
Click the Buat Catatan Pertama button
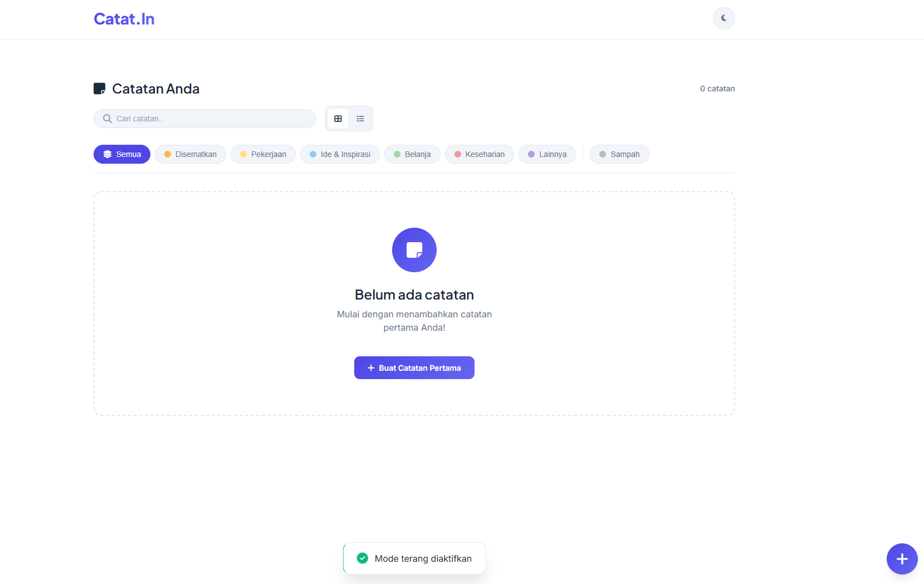(414, 367)
